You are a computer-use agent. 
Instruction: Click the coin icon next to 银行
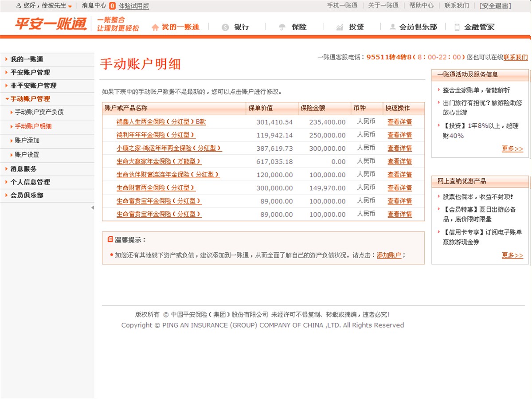225,27
